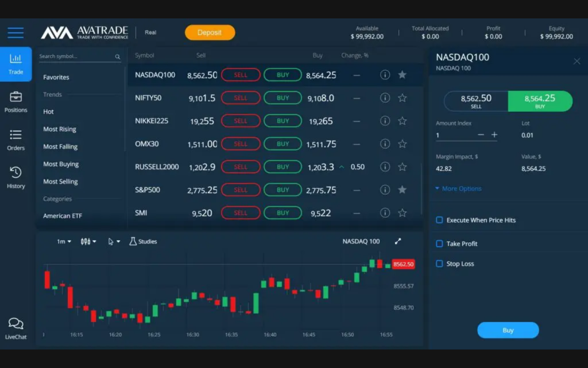Image resolution: width=588 pixels, height=368 pixels.
Task: Select Hot trends list
Action: point(49,112)
